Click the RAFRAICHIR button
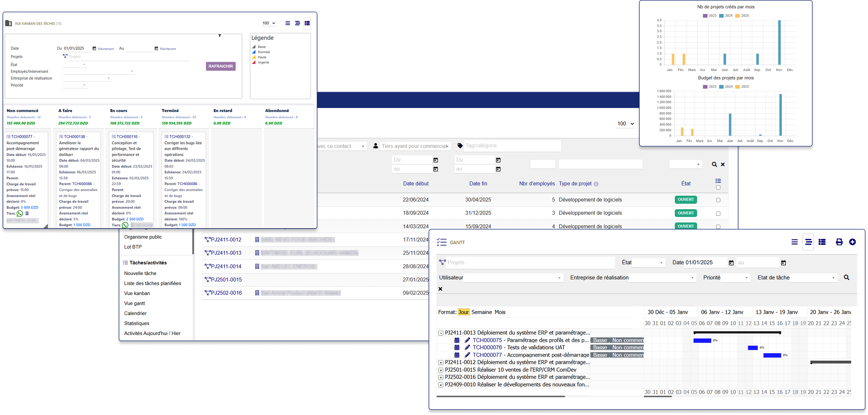The height and width of the screenshot is (415, 868). [x=220, y=66]
